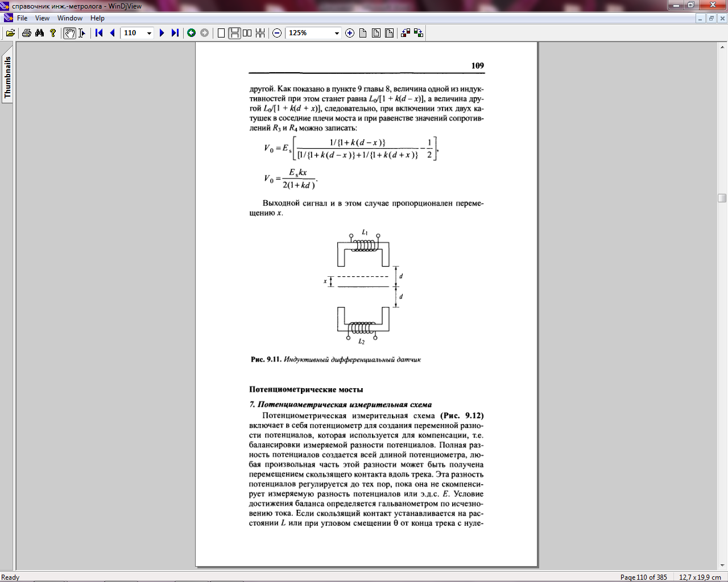Click the Actual size page icon
728x582 pixels.
tap(363, 33)
